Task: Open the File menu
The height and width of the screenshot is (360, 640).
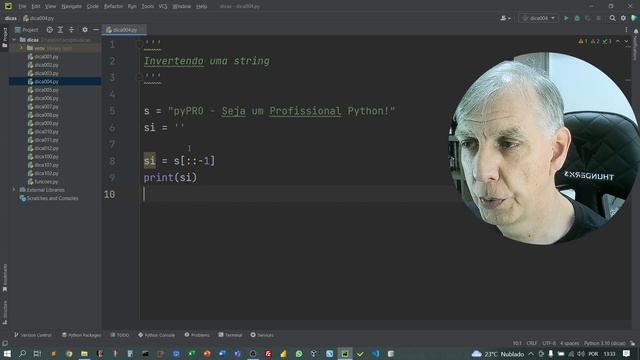Action: (22, 7)
